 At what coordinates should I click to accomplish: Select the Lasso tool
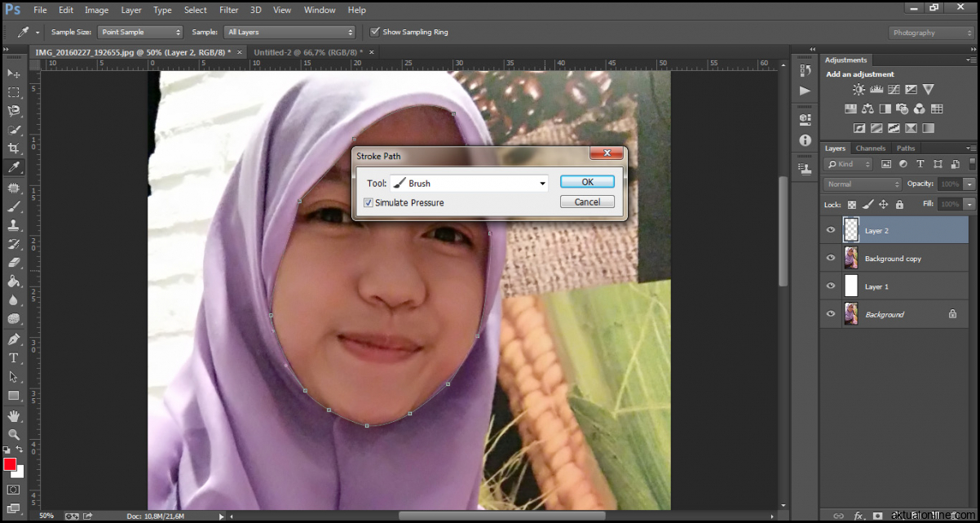click(14, 111)
